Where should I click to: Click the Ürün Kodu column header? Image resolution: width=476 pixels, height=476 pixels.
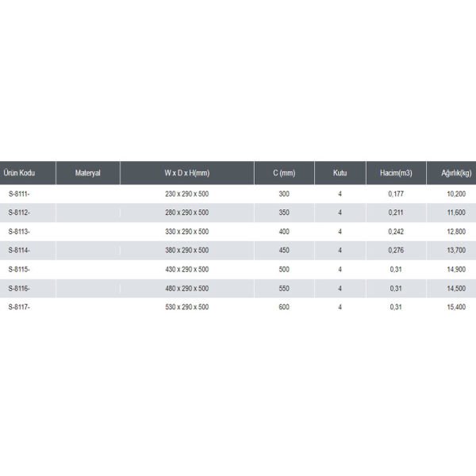coord(19,173)
